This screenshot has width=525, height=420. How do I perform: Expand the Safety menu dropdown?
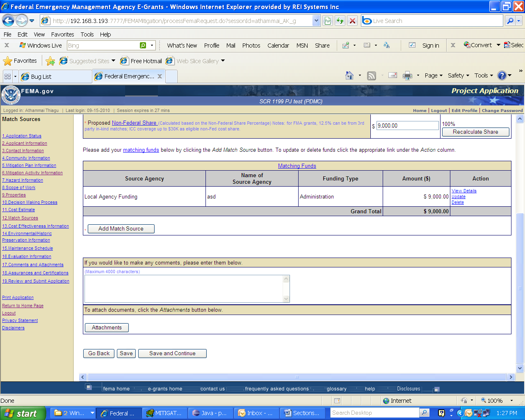pos(458,75)
